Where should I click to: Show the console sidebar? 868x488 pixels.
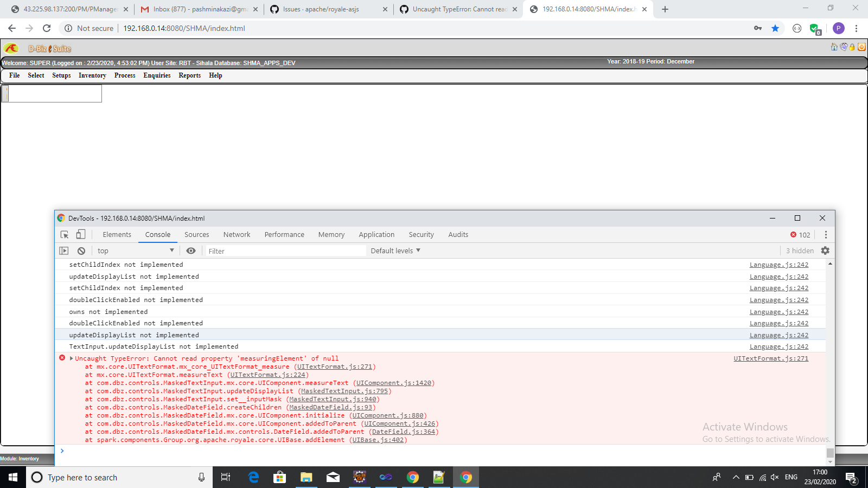point(64,251)
